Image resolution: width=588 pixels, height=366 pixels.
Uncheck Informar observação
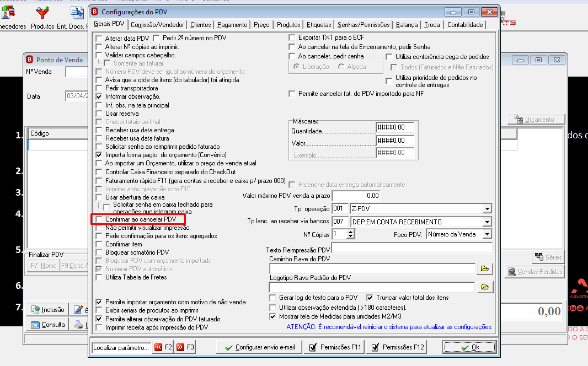99,96
